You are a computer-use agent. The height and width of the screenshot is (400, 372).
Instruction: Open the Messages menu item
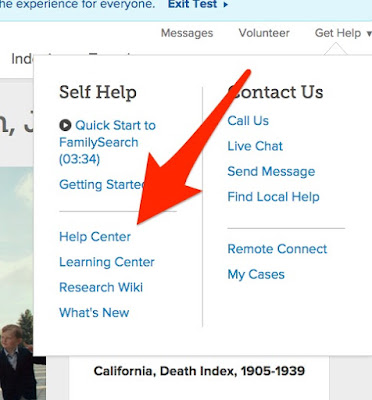click(187, 33)
